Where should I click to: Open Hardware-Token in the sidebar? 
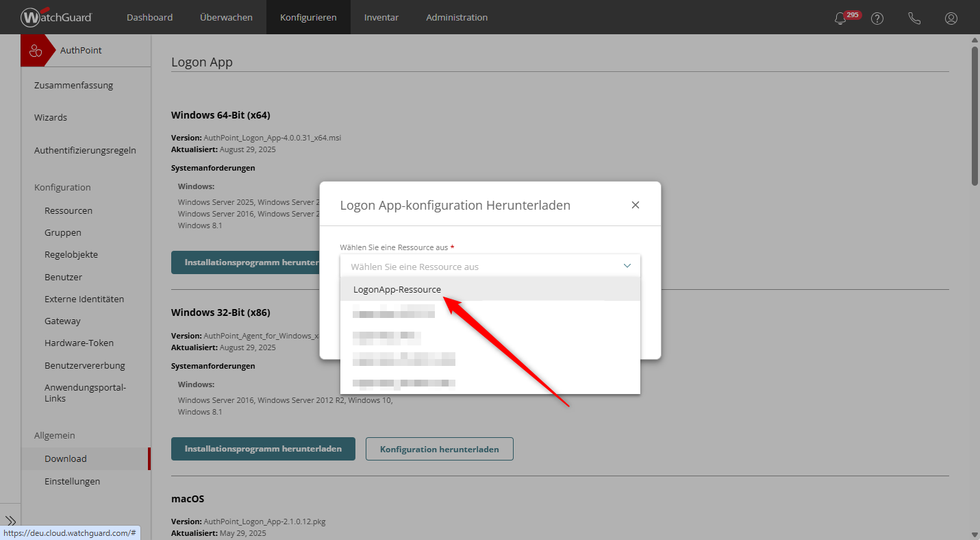pos(79,343)
